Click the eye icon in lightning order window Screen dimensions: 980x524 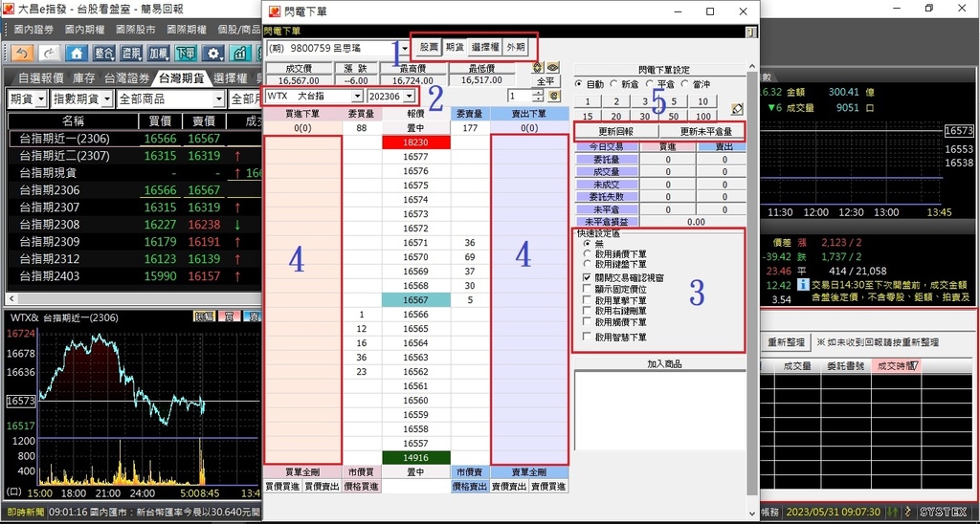(553, 68)
